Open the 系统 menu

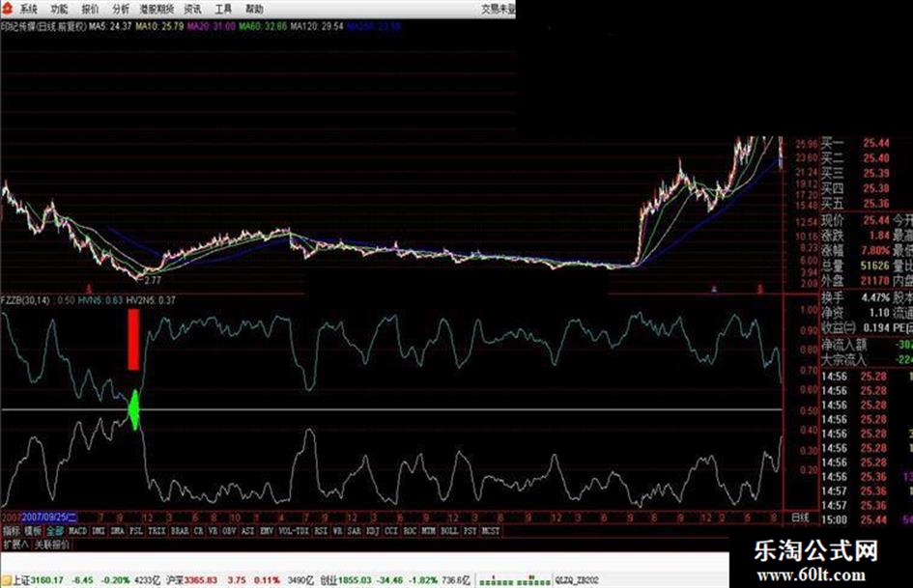pyautogui.click(x=29, y=9)
